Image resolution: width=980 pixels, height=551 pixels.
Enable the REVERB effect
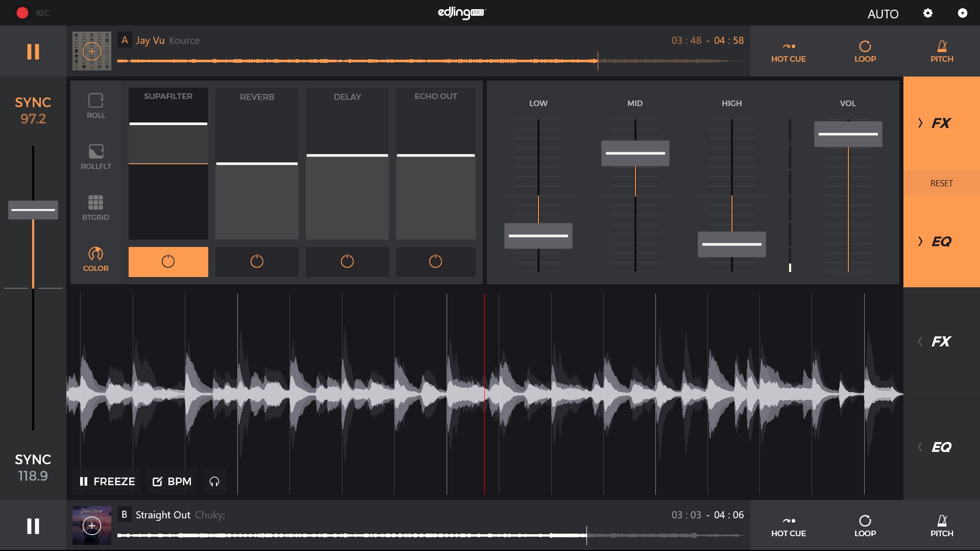click(x=257, y=262)
